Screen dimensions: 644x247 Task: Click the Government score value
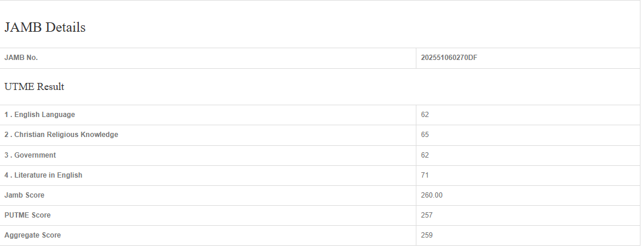pyautogui.click(x=425, y=155)
